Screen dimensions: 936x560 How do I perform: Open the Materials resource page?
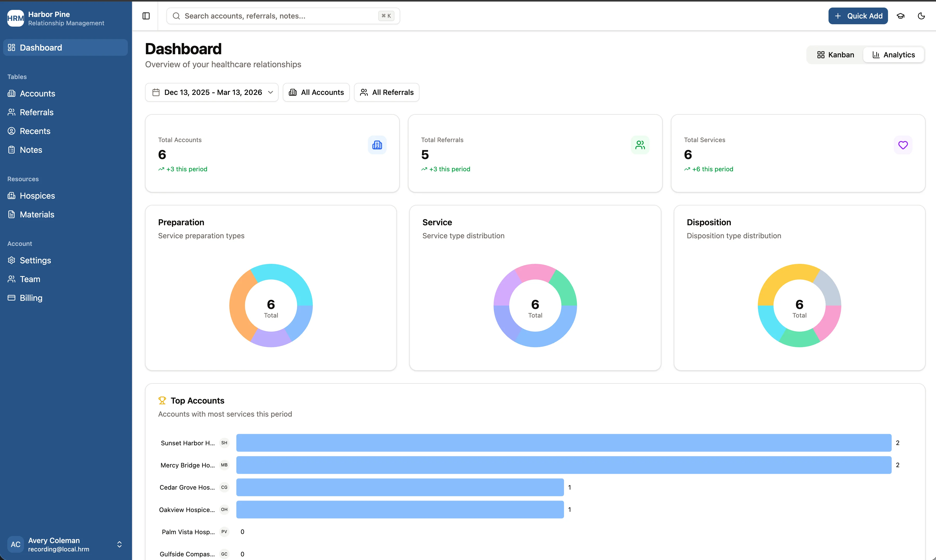pyautogui.click(x=37, y=214)
